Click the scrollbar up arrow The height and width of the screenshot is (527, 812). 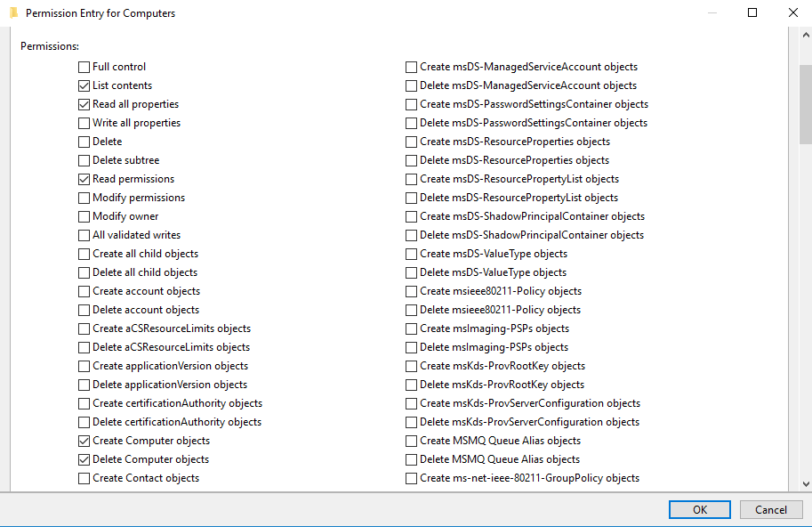(805, 35)
